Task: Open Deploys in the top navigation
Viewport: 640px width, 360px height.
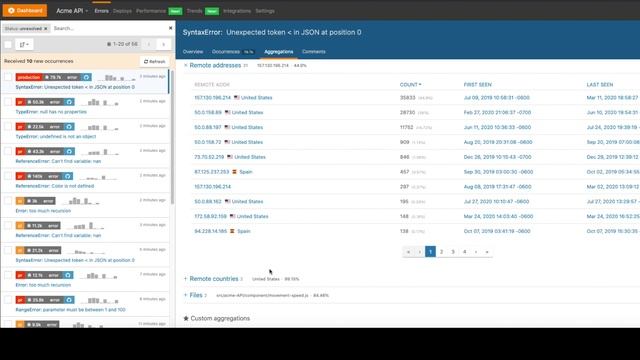Action: coord(122,11)
